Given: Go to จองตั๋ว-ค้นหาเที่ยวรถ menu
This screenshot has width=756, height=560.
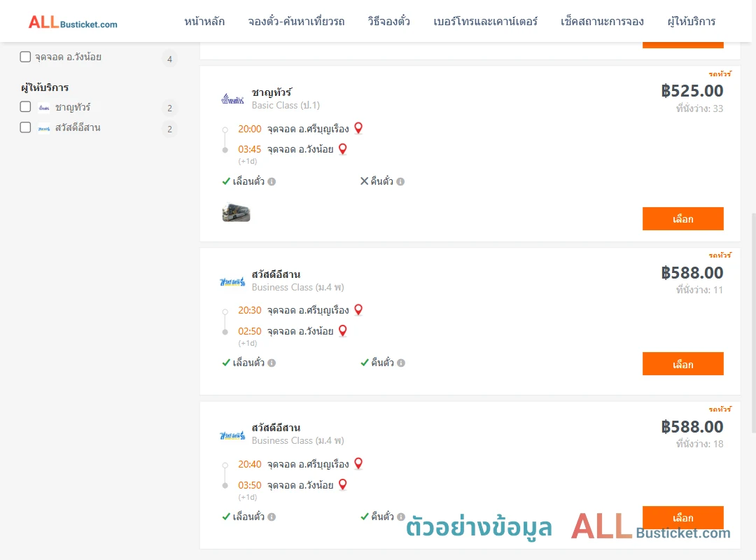Looking at the screenshot, I should click(x=297, y=22).
